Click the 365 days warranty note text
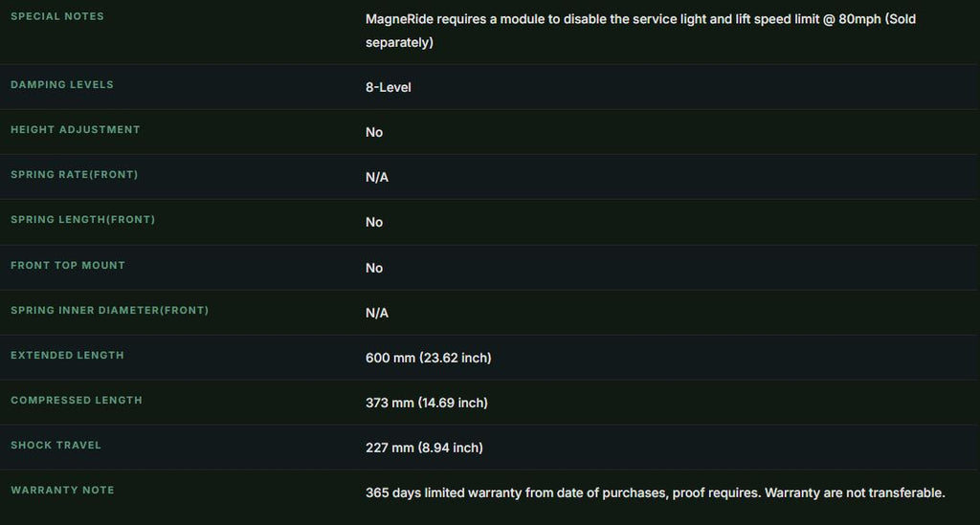980x525 pixels. pos(655,492)
